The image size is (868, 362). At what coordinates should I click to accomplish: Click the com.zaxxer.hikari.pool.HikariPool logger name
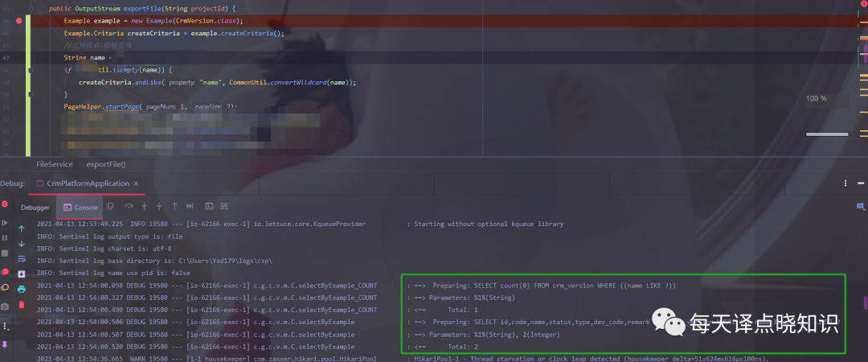315,359
